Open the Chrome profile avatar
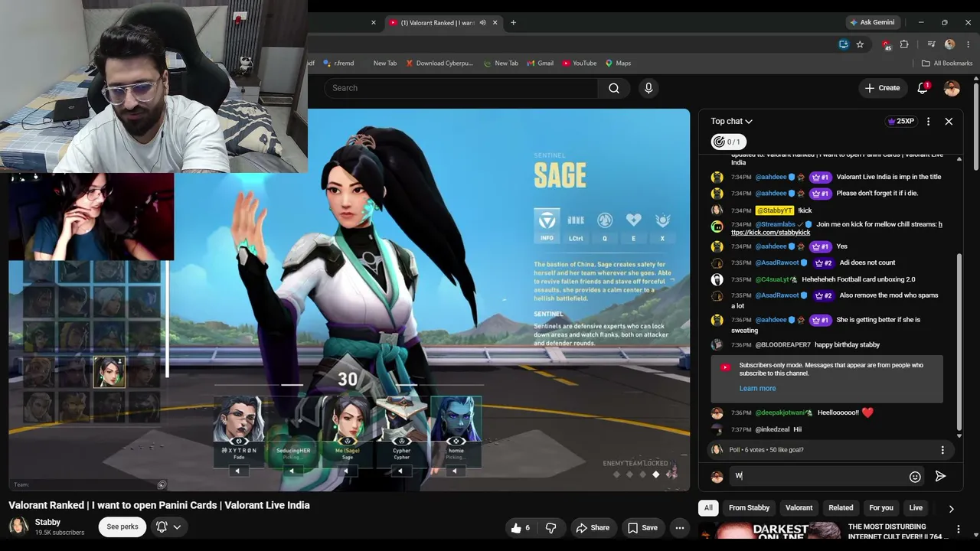Image resolution: width=980 pixels, height=551 pixels. pyautogui.click(x=950, y=44)
